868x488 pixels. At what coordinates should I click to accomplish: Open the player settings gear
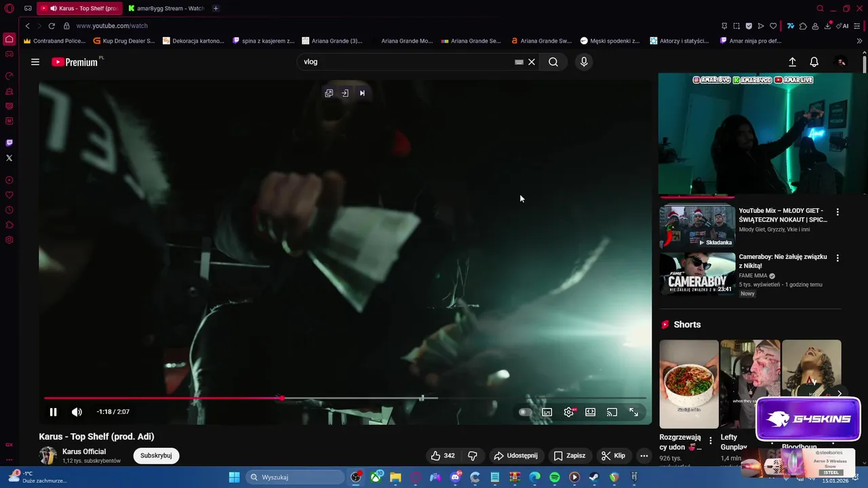(x=569, y=412)
